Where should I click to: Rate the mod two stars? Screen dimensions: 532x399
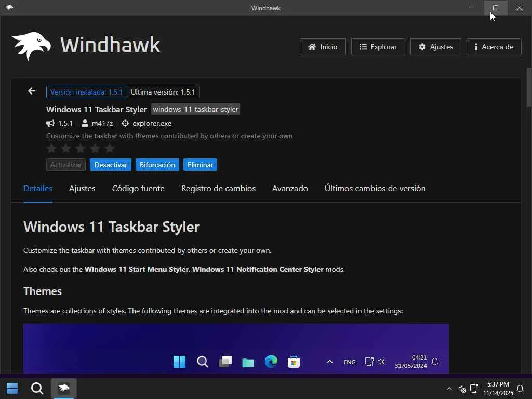point(66,148)
